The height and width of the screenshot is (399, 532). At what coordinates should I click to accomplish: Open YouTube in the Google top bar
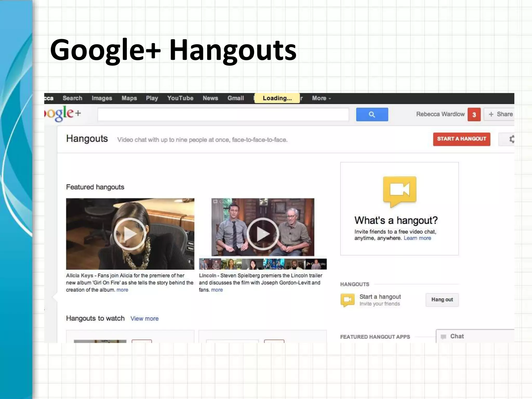(x=180, y=98)
